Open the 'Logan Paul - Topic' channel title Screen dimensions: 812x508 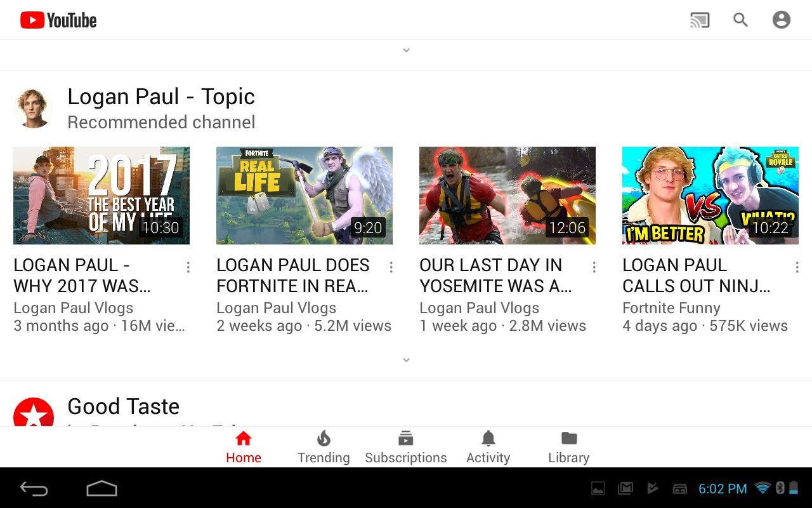tap(161, 97)
